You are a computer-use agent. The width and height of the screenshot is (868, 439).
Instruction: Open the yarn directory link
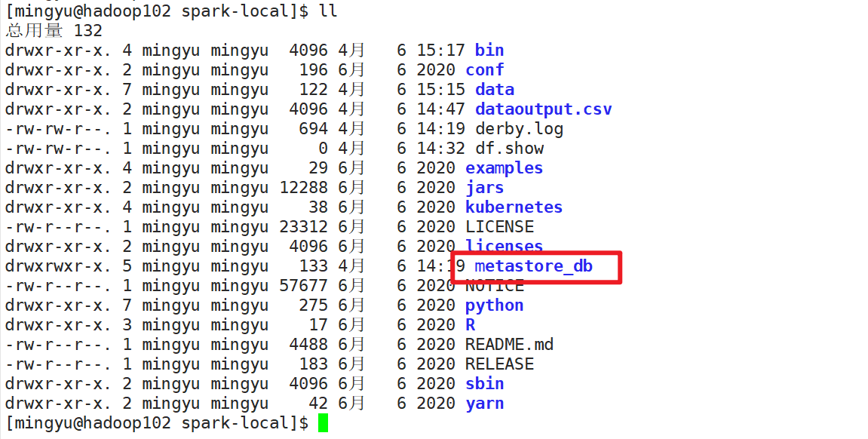[484, 403]
